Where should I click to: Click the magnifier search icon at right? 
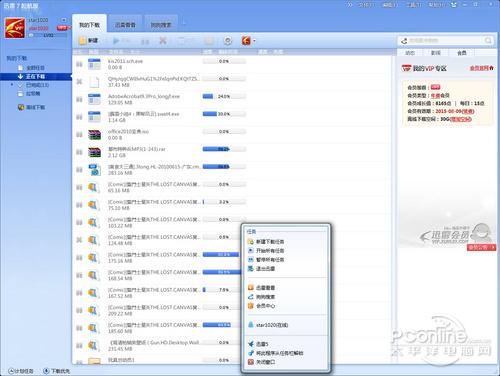pos(488,41)
